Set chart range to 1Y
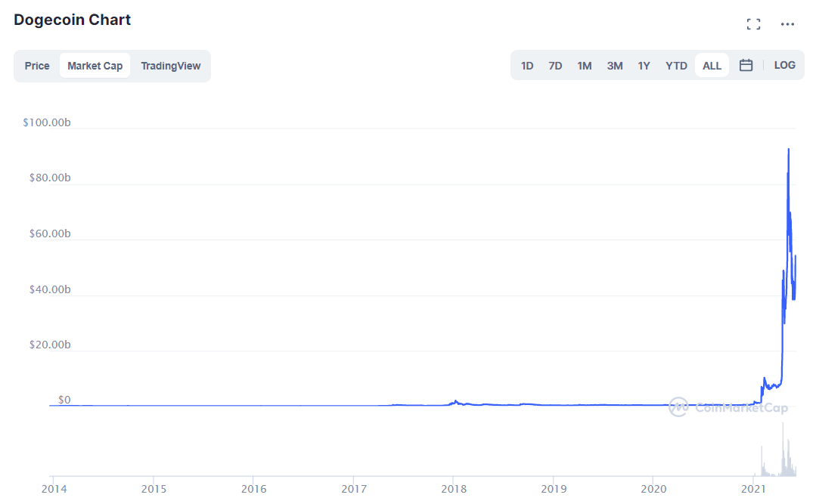Viewport: 816px width, 504px height. 644,66
